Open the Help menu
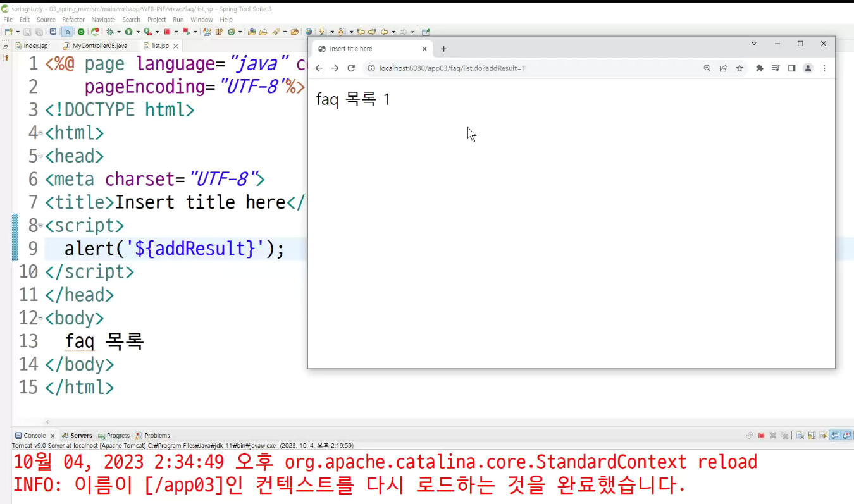This screenshot has height=504, width=854. coord(226,20)
